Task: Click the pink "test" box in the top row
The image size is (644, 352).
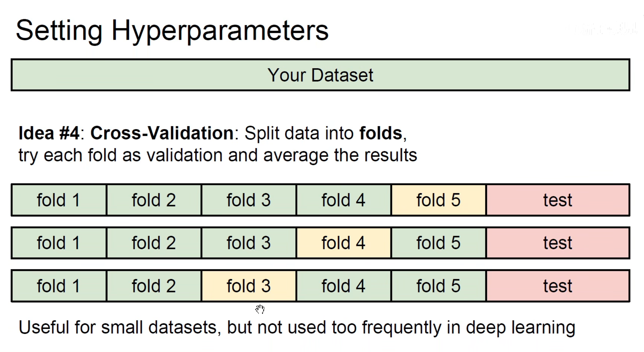Action: 558,200
